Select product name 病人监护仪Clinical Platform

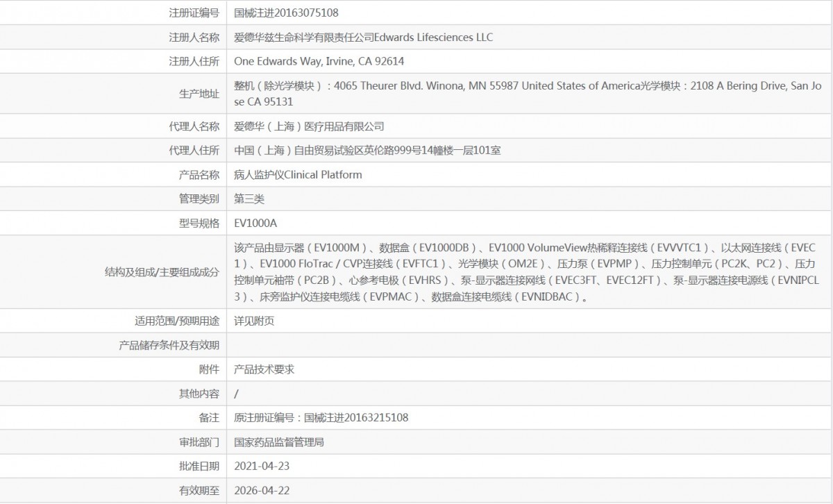298,174
